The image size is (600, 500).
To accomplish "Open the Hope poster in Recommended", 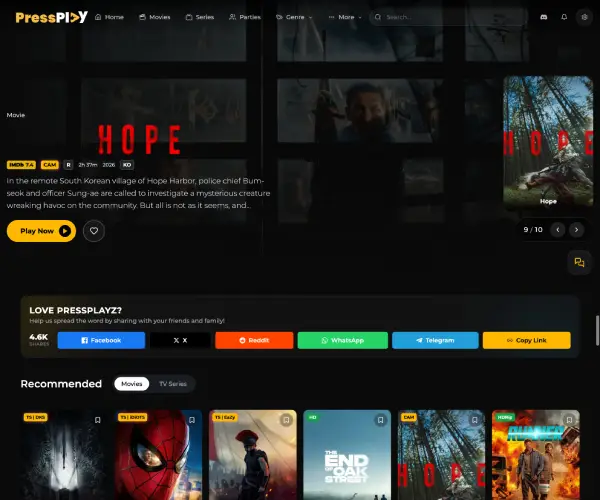I will [x=441, y=457].
